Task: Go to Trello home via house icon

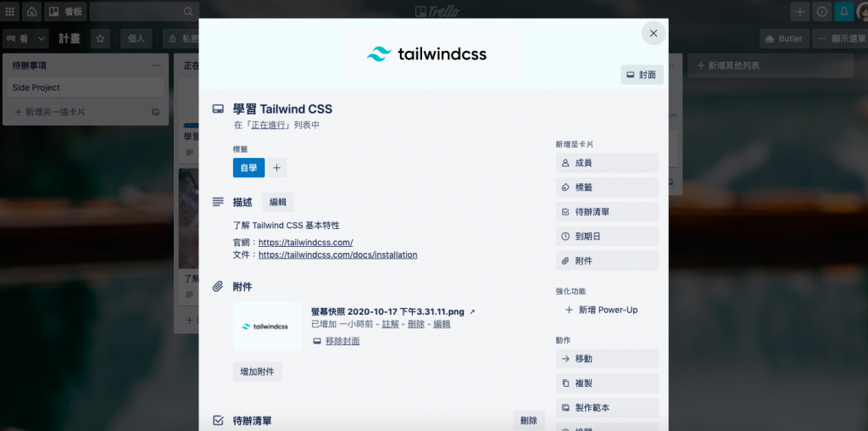Action: click(32, 11)
